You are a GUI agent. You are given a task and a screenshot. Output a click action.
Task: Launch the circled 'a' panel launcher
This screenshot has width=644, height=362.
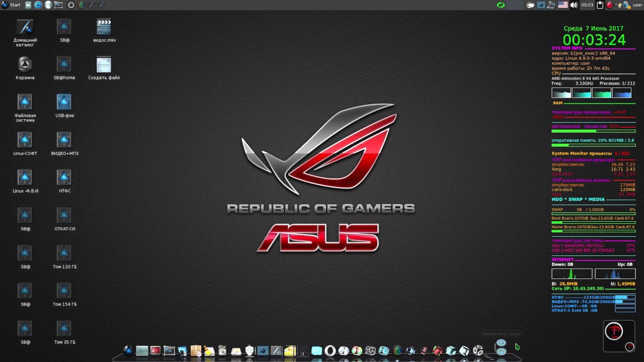(71, 5)
